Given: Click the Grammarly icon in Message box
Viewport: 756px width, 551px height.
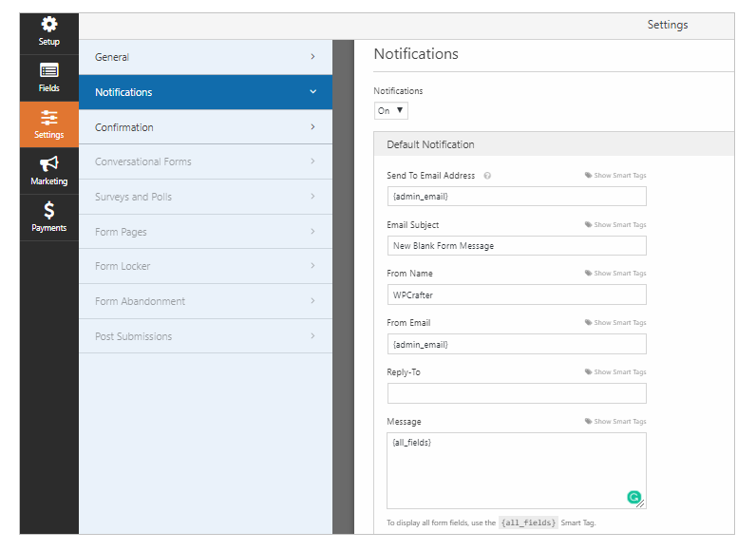Looking at the screenshot, I should pyautogui.click(x=633, y=497).
